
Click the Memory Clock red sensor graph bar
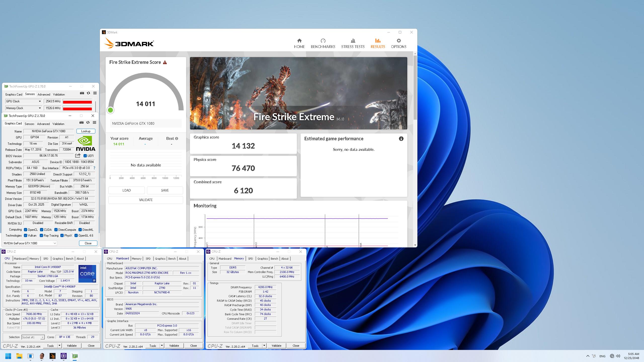coord(77,109)
